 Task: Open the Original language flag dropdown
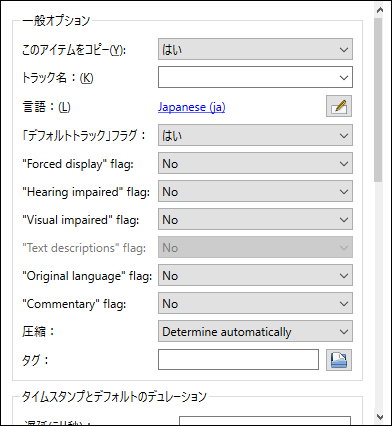click(255, 275)
